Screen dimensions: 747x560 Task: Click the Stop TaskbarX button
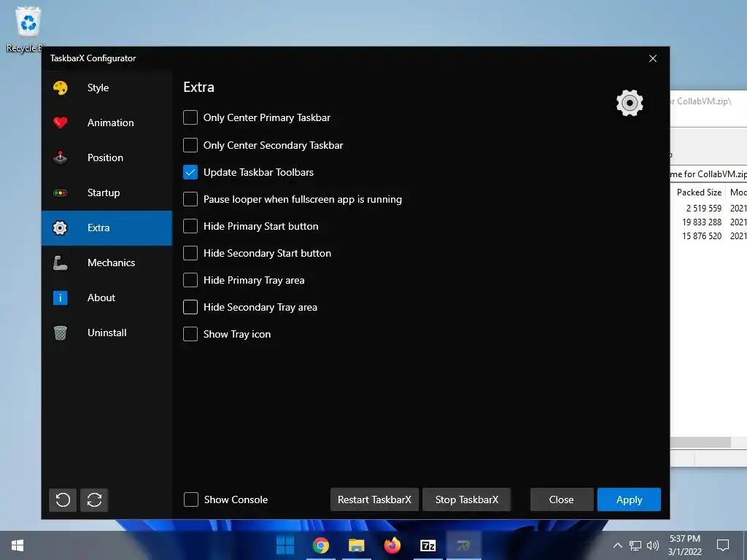(466, 499)
